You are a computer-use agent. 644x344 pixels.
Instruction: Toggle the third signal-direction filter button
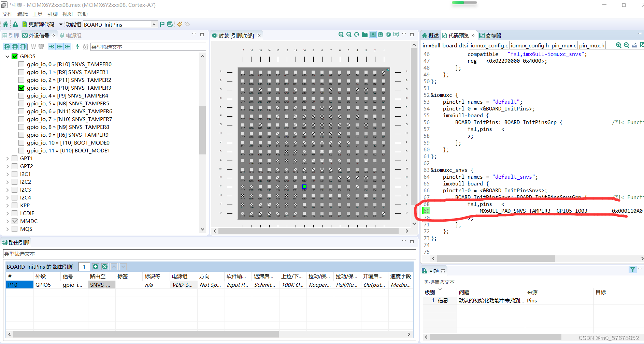coord(68,47)
